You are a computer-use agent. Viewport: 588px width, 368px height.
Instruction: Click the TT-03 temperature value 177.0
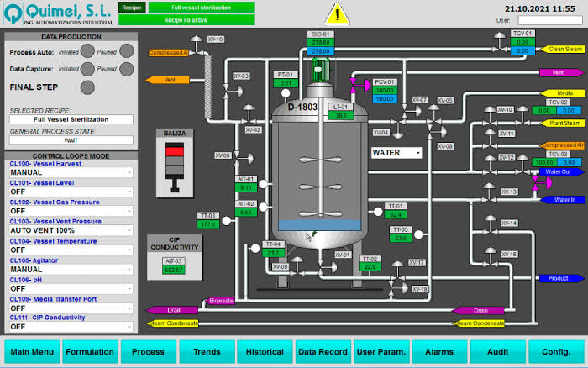pyautogui.click(x=208, y=224)
